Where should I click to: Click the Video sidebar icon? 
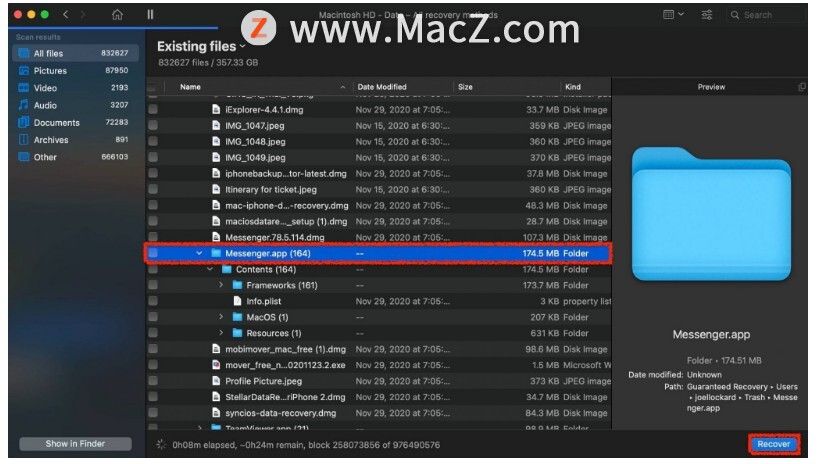pos(23,88)
